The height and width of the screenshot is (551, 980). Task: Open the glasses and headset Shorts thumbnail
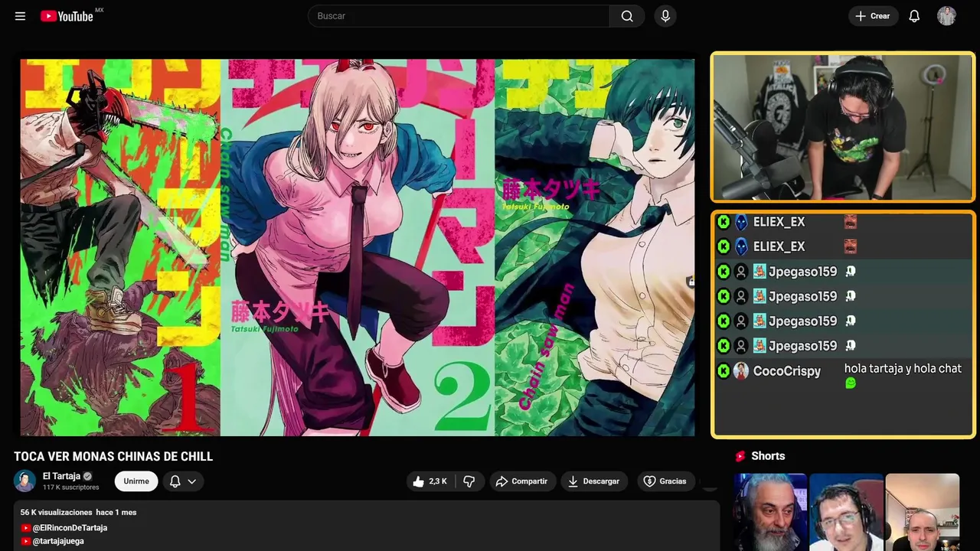846,512
